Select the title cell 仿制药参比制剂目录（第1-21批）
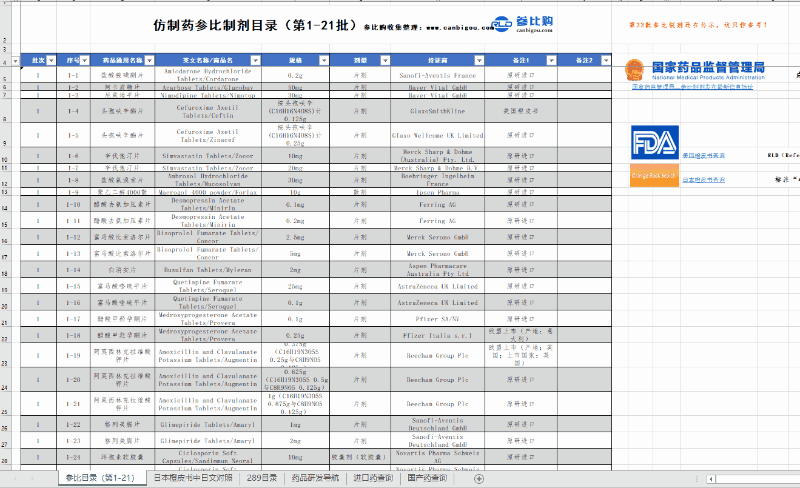 [x=255, y=25]
